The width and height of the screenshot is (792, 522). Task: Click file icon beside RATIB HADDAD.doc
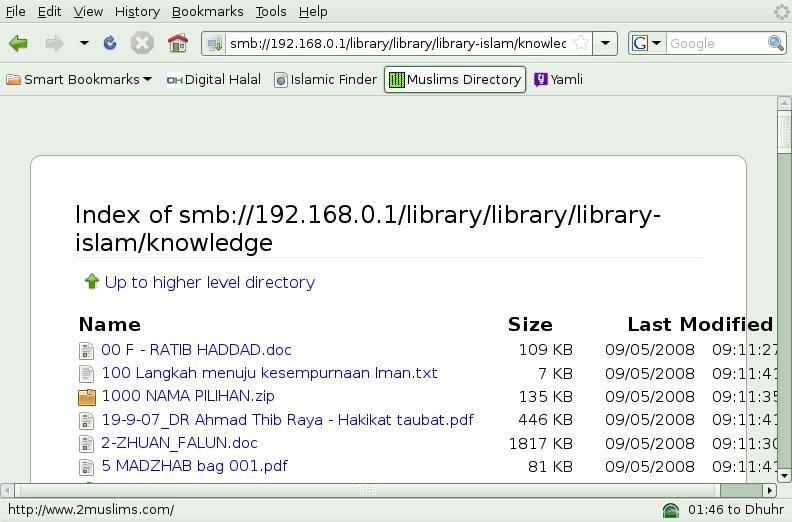click(x=87, y=350)
